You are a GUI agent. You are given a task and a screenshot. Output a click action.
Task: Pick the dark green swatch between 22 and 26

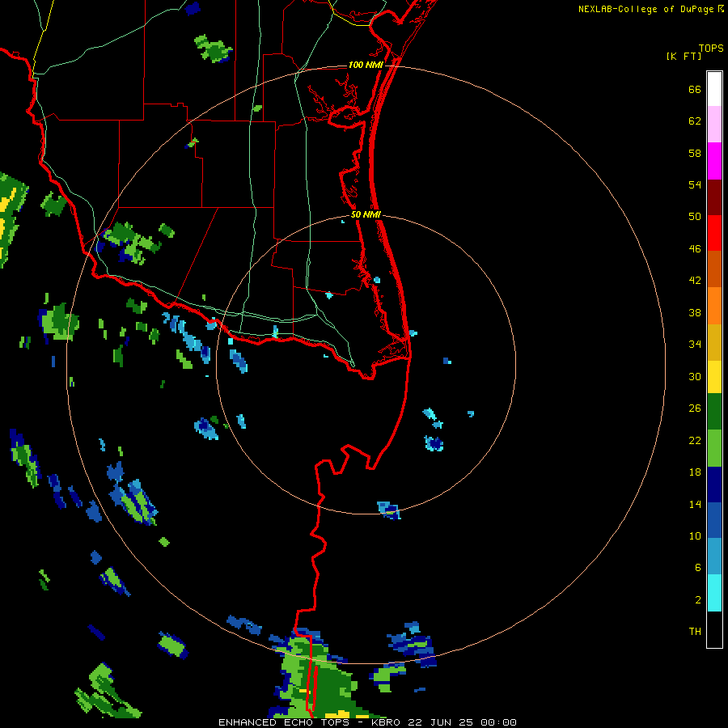point(714,412)
